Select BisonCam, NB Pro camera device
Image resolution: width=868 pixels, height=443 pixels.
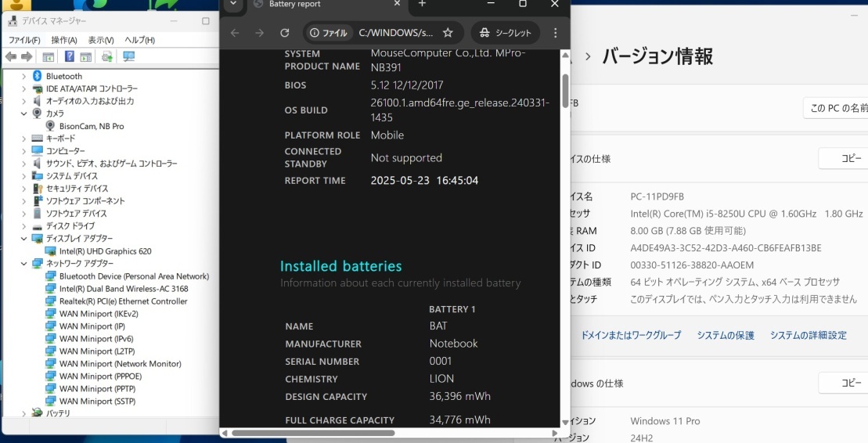(92, 126)
